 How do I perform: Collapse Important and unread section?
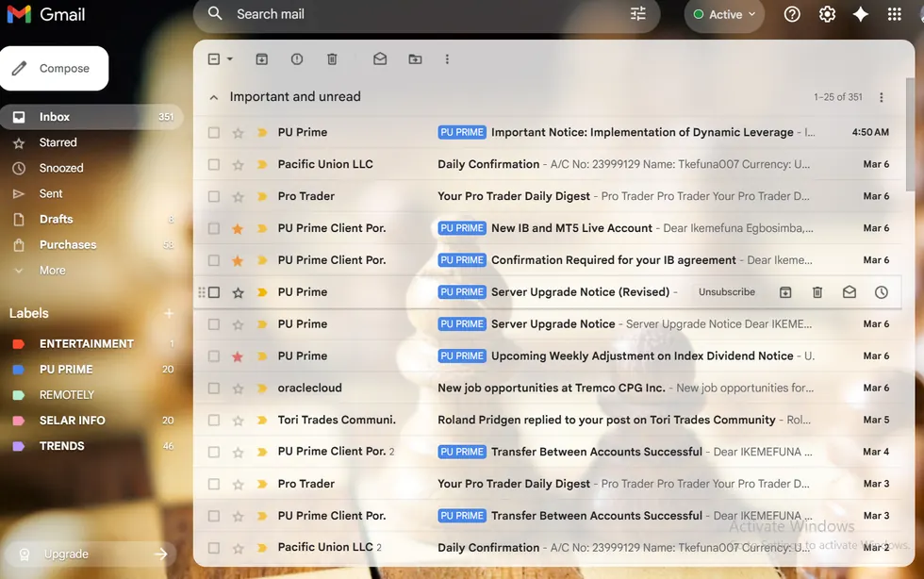[214, 97]
